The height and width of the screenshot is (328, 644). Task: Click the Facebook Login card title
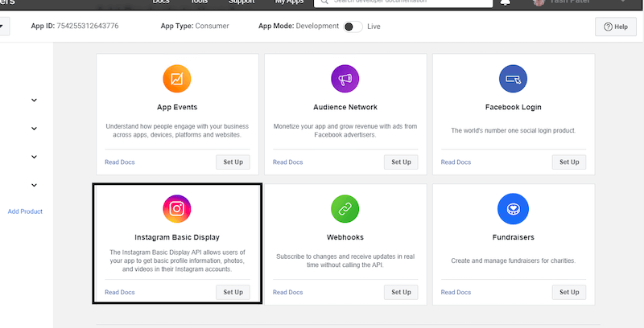pos(513,107)
